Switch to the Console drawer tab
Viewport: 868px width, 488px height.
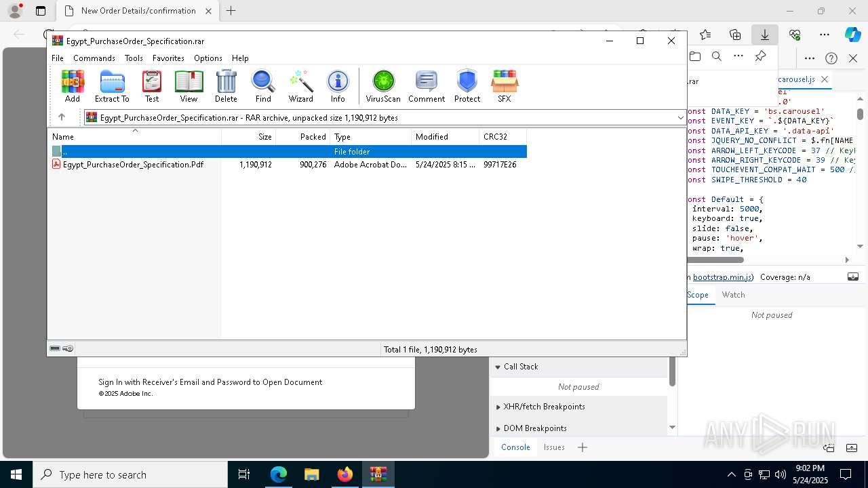tap(515, 447)
